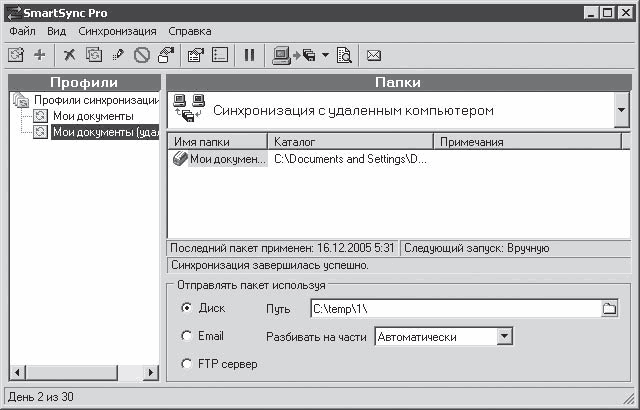Click the Имя папки column header

pyautogui.click(x=218, y=142)
